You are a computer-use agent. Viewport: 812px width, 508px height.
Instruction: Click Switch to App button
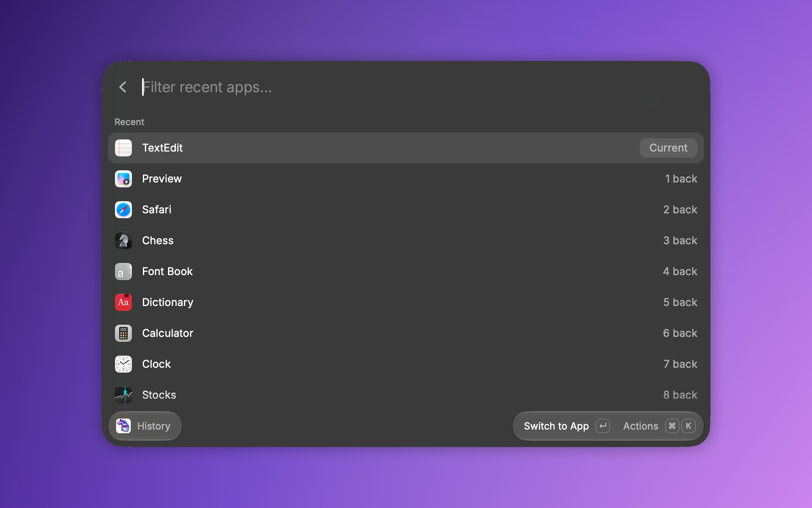pos(567,426)
